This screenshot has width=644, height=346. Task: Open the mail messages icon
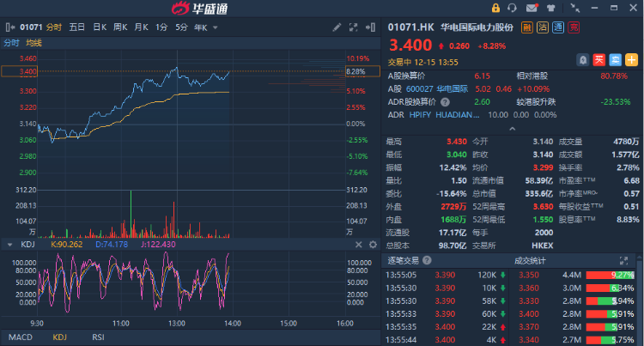[532, 8]
